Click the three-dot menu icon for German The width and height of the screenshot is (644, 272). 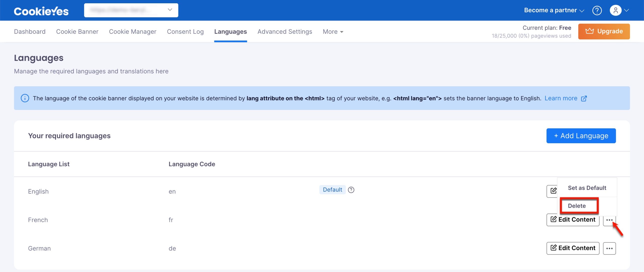610,248
